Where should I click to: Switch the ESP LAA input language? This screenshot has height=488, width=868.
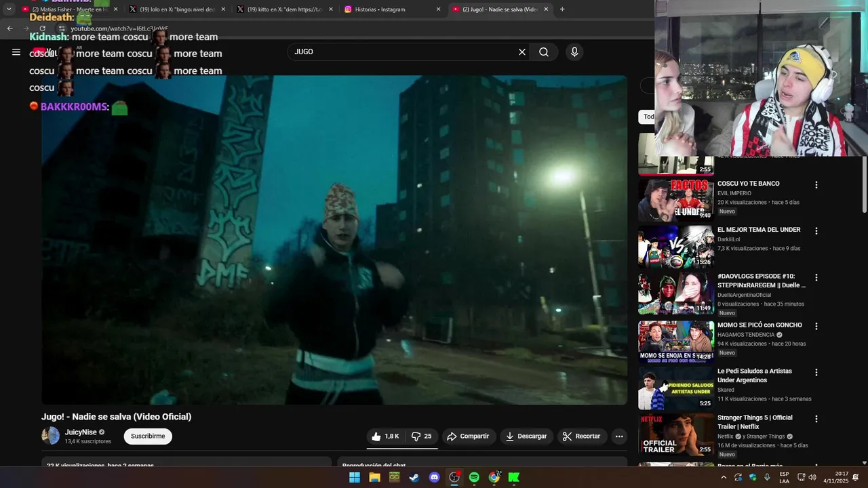pyautogui.click(x=784, y=477)
